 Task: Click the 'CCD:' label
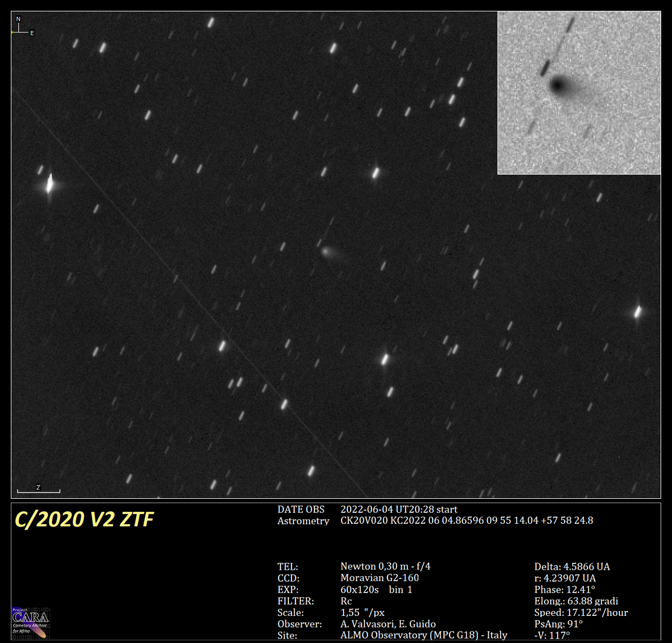click(x=288, y=578)
